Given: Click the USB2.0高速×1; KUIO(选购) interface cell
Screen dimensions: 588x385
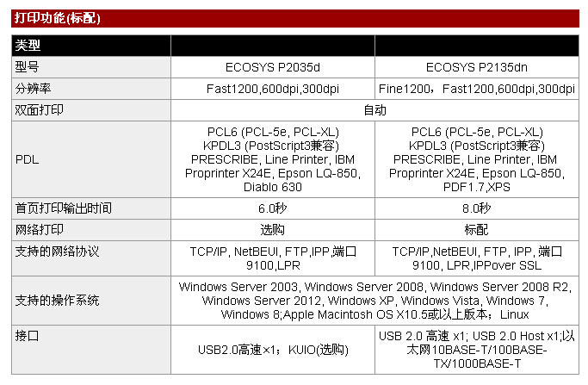Looking at the screenshot, I should 272,350.
